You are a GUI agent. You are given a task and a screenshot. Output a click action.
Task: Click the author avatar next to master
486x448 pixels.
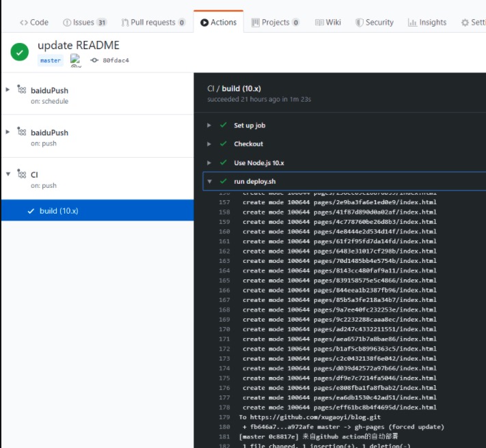75,60
